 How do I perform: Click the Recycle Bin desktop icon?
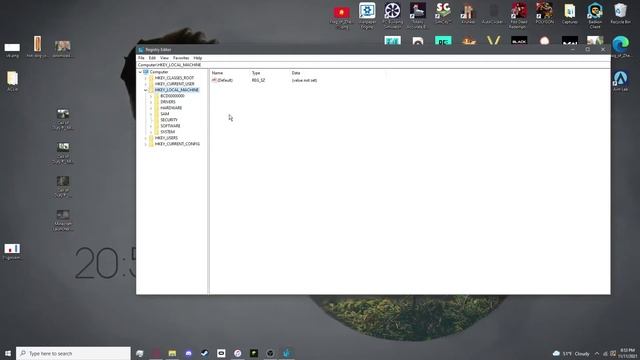pos(620,13)
